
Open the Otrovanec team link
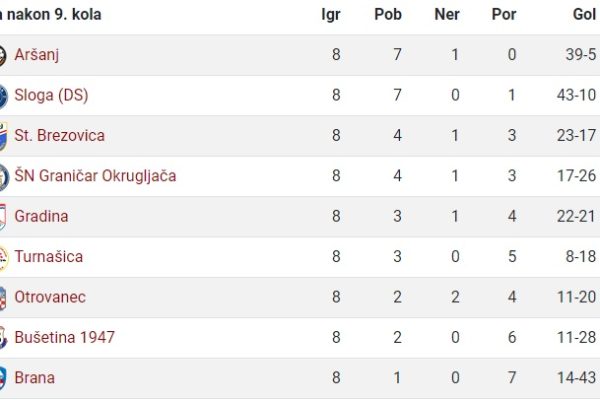click(x=50, y=297)
